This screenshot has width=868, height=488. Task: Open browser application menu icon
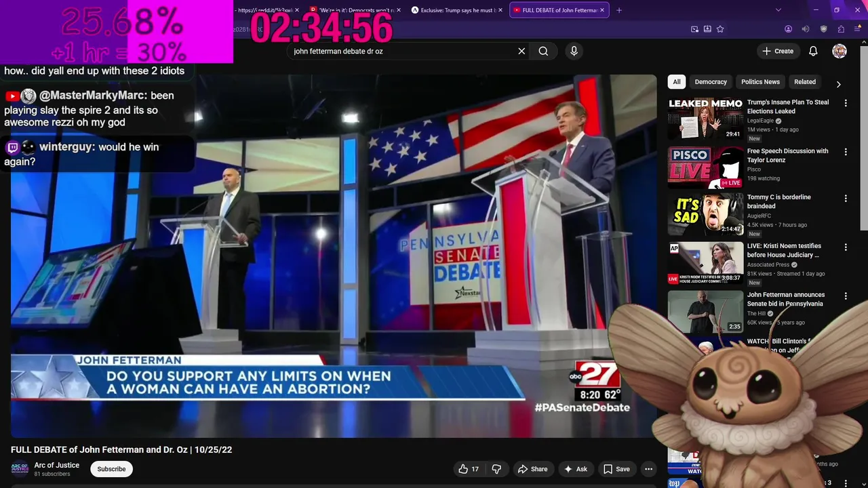click(x=858, y=29)
